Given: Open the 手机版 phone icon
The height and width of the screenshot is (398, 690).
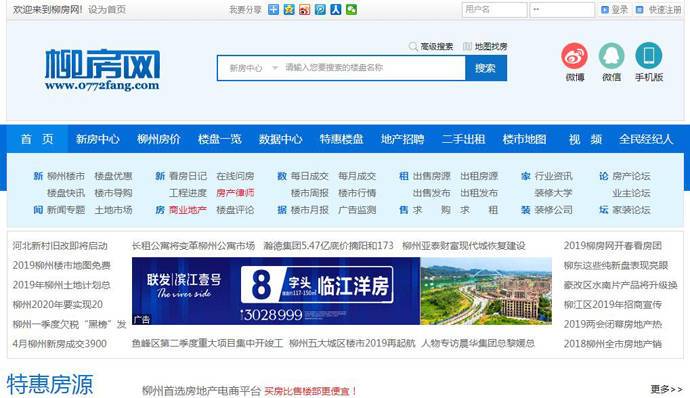Looking at the screenshot, I should pos(649,56).
